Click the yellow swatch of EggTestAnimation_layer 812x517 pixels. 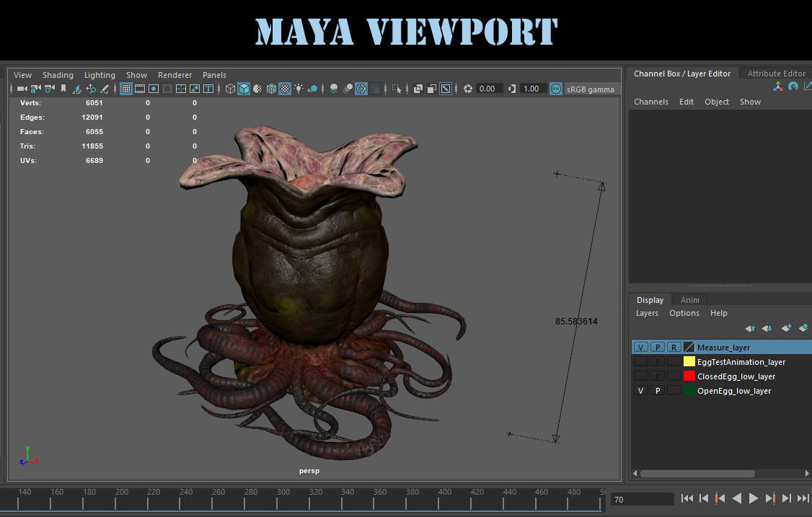pyautogui.click(x=689, y=361)
